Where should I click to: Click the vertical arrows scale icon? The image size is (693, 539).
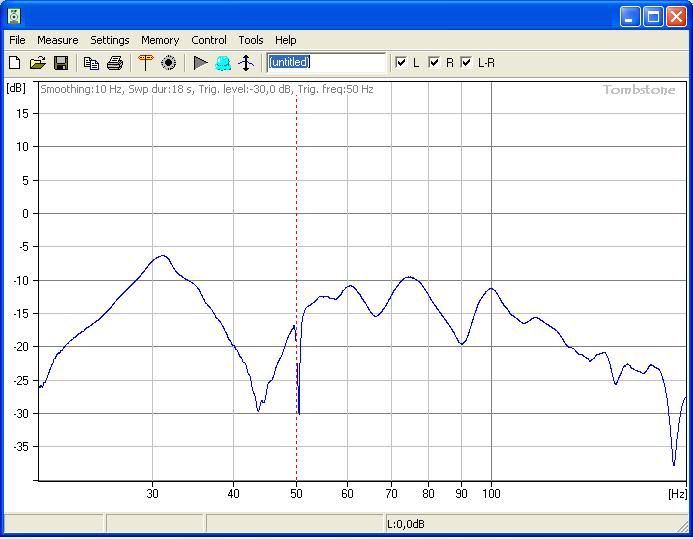coord(246,63)
